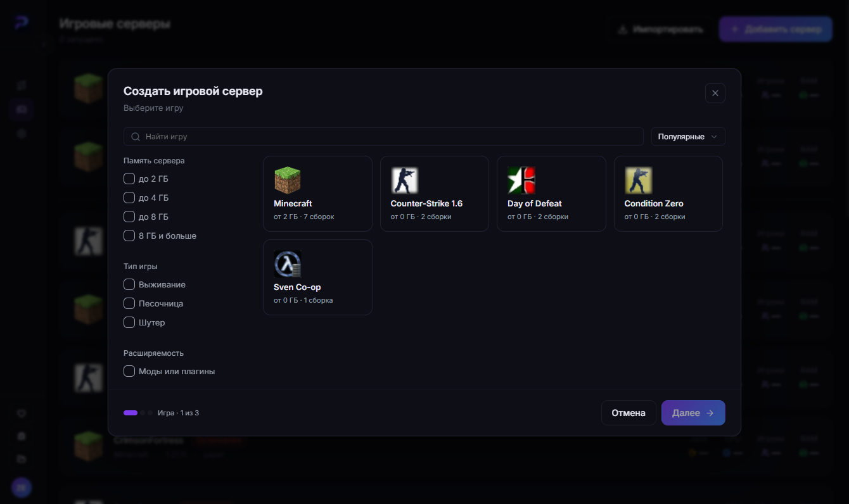
Task: Click the Выберите игру subtitle
Action: pyautogui.click(x=153, y=108)
